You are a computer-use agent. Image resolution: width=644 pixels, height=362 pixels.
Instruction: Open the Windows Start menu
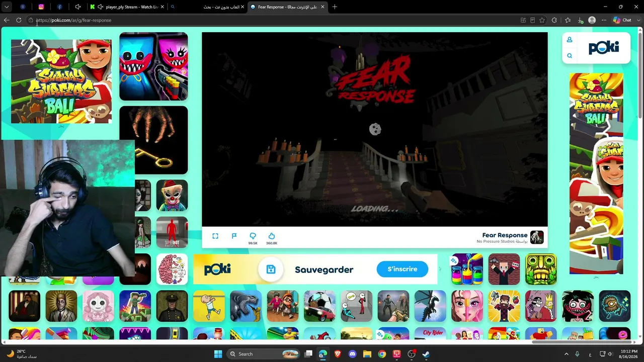click(x=218, y=354)
